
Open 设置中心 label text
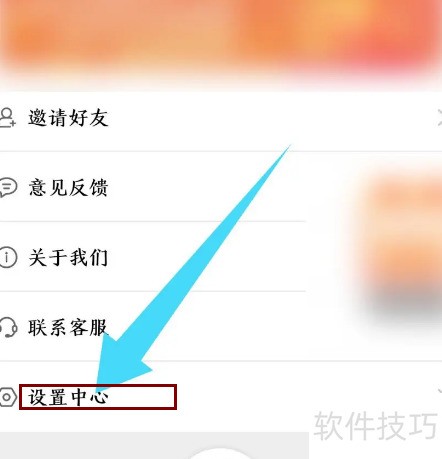click(68, 397)
